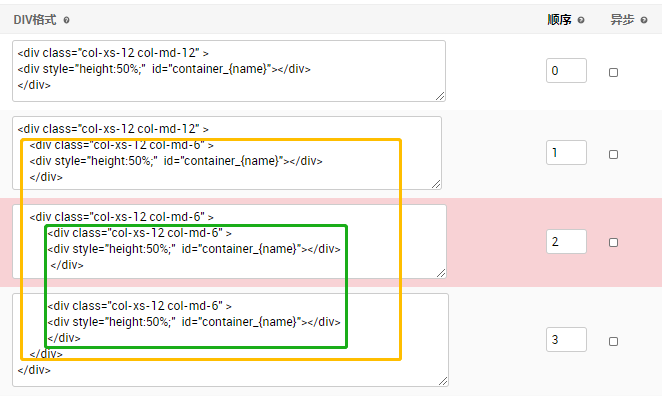Click the help icon next to 顺序
662x396 pixels.
point(581,20)
